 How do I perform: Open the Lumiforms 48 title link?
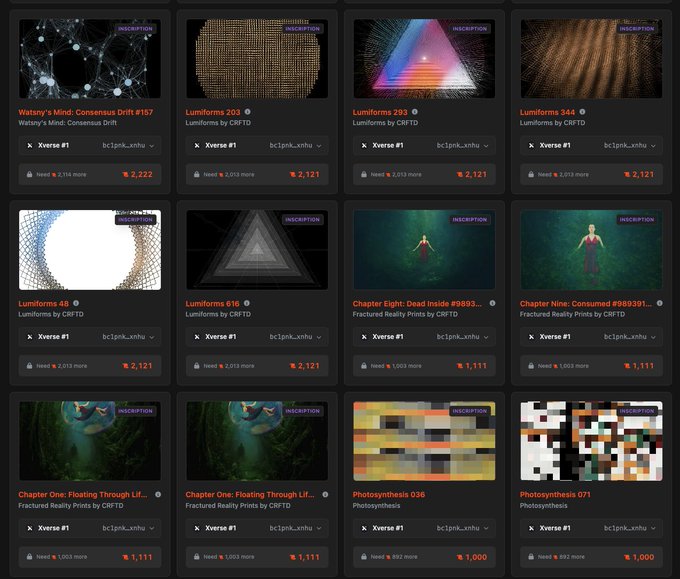tap(43, 304)
